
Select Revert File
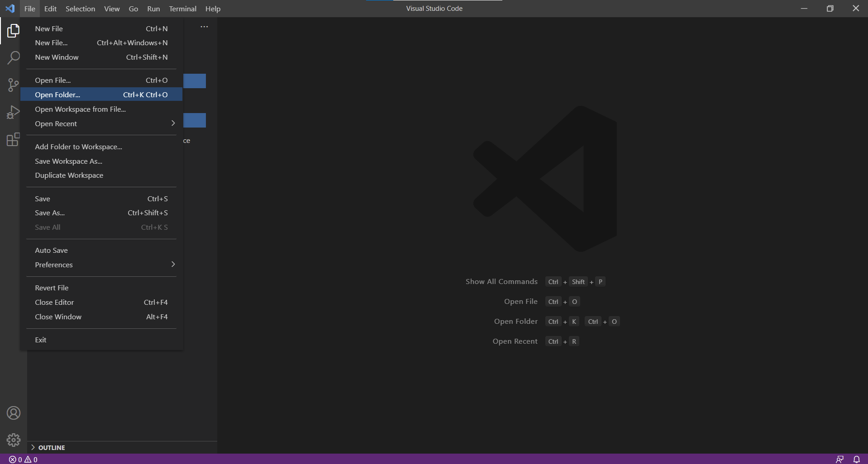(101, 288)
